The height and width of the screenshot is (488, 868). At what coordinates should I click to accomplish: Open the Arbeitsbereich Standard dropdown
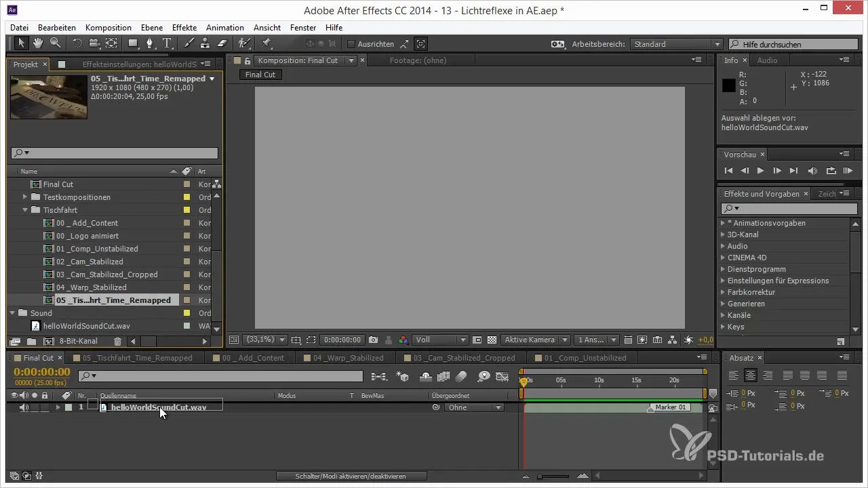(x=676, y=44)
